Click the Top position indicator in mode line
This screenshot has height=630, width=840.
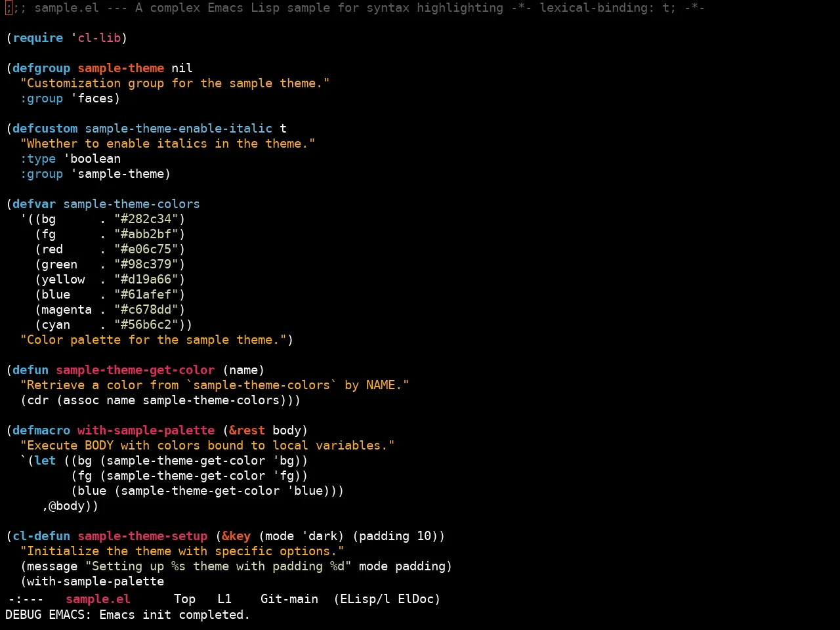tap(184, 599)
